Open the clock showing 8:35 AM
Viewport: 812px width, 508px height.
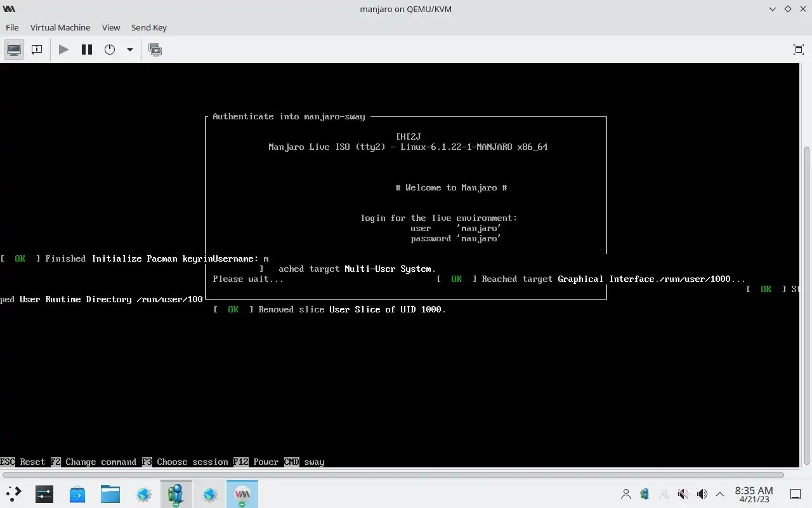point(754,494)
